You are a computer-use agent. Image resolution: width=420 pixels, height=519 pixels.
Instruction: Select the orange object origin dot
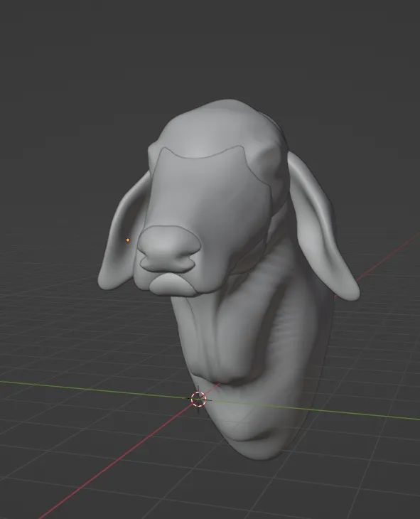pyautogui.click(x=128, y=240)
